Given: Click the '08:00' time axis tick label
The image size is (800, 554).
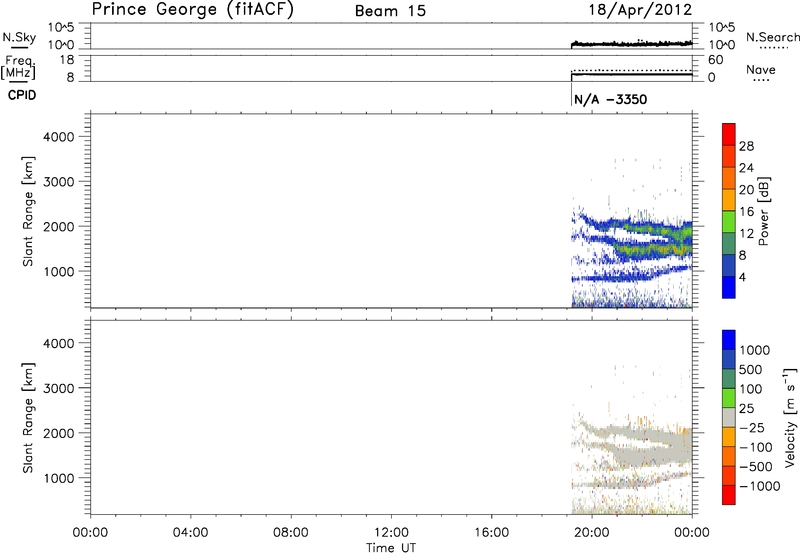Looking at the screenshot, I should pyautogui.click(x=291, y=533).
